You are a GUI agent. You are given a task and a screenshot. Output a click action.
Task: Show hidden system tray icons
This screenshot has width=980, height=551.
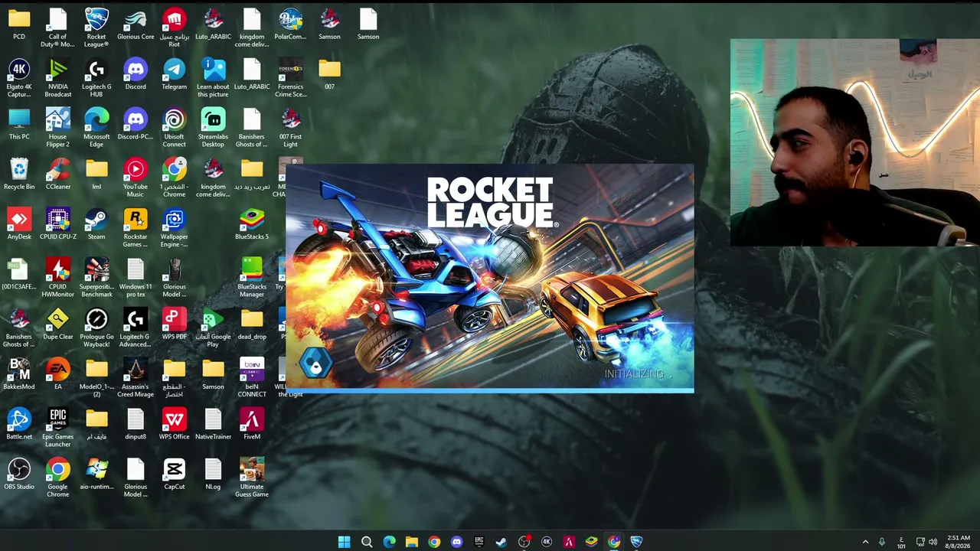866,542
